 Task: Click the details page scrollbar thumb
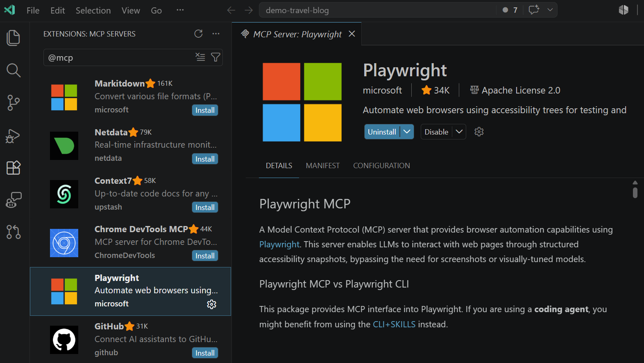tap(635, 193)
